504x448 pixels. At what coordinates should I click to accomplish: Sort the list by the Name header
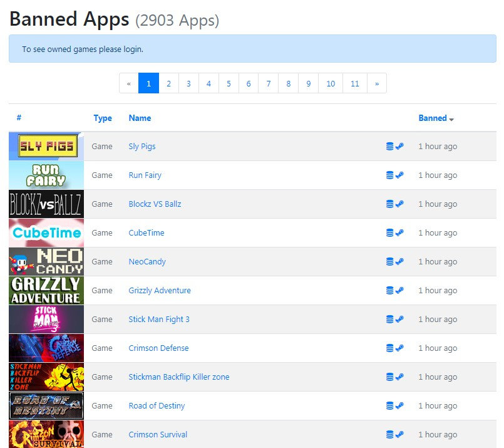click(x=140, y=118)
